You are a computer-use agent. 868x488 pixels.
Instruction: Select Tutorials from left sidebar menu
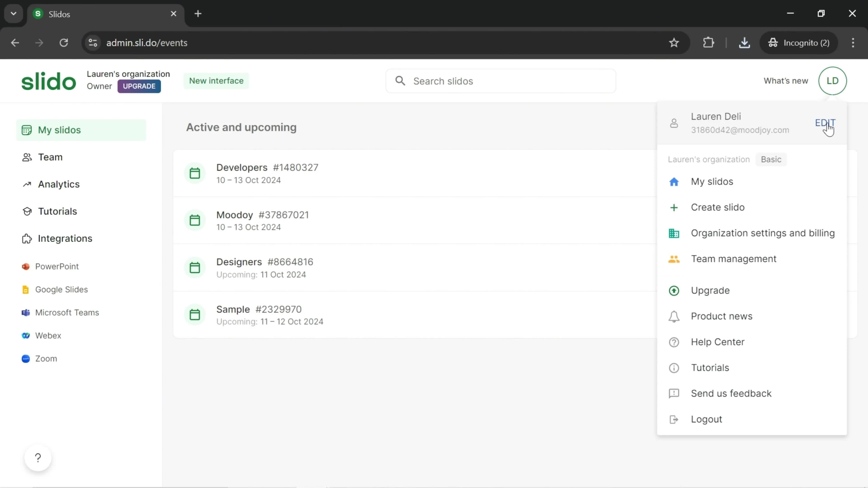coord(57,211)
